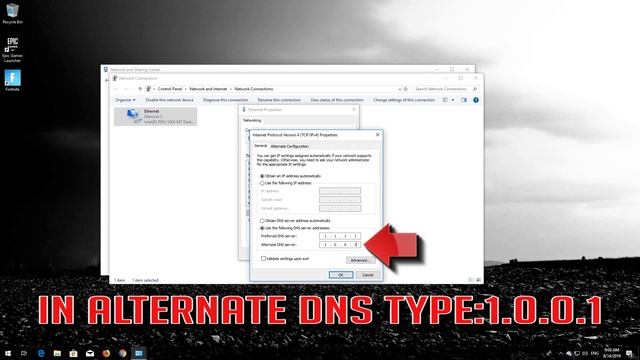Go back in Network Connections window
The width and height of the screenshot is (640, 360).
(x=116, y=89)
